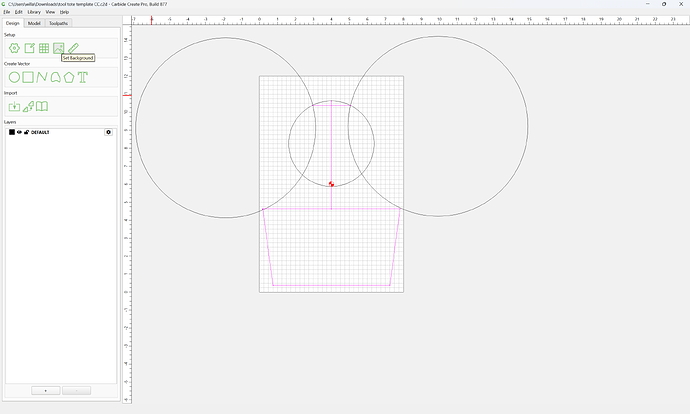Open the View menu
The height and width of the screenshot is (414, 690).
click(51, 12)
